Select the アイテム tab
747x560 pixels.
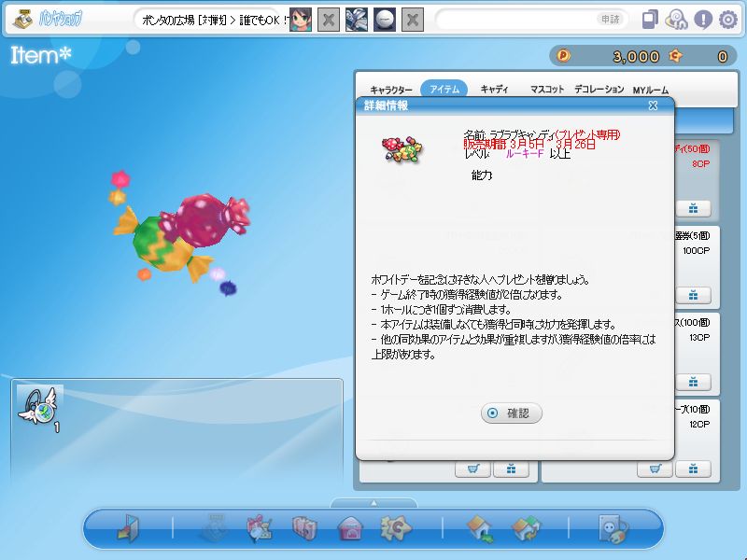point(444,89)
